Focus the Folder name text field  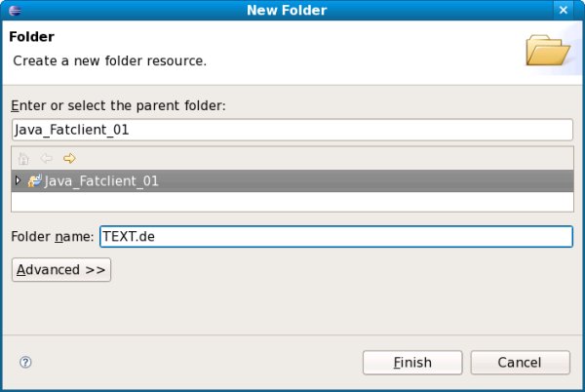pos(335,237)
